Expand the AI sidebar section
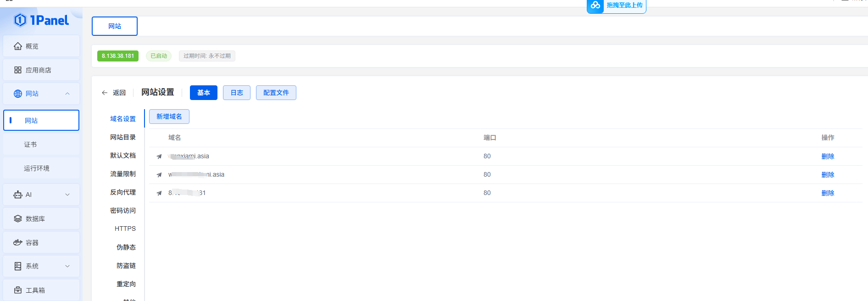The width and height of the screenshot is (868, 301). pos(67,194)
